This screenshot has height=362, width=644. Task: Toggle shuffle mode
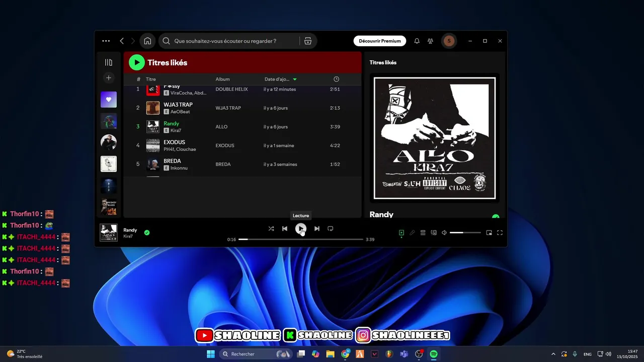[271, 228]
